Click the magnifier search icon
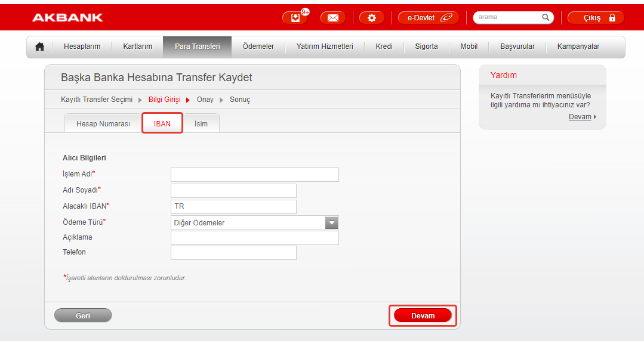Screen dimensions: 644x341 coord(546,18)
